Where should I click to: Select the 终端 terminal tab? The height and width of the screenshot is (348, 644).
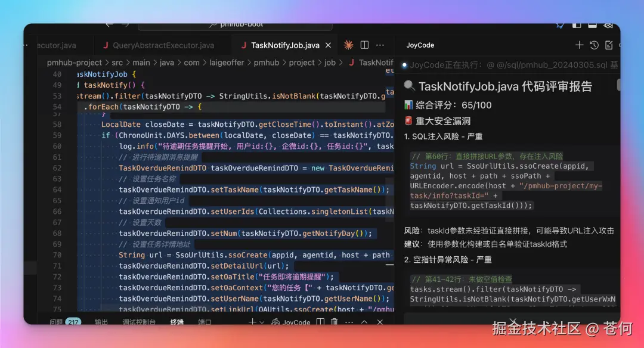pos(177,322)
